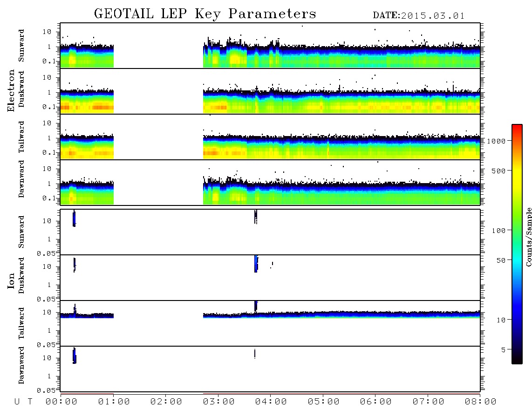
Task: Click the Ion Dawnward blue burst after 00:00
Action: click(x=75, y=355)
